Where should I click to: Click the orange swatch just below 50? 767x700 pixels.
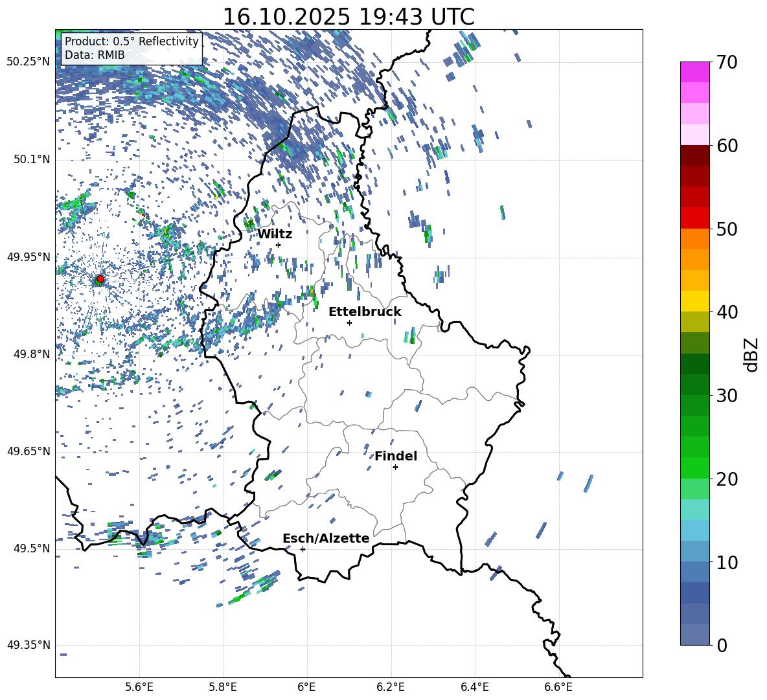[x=695, y=239]
